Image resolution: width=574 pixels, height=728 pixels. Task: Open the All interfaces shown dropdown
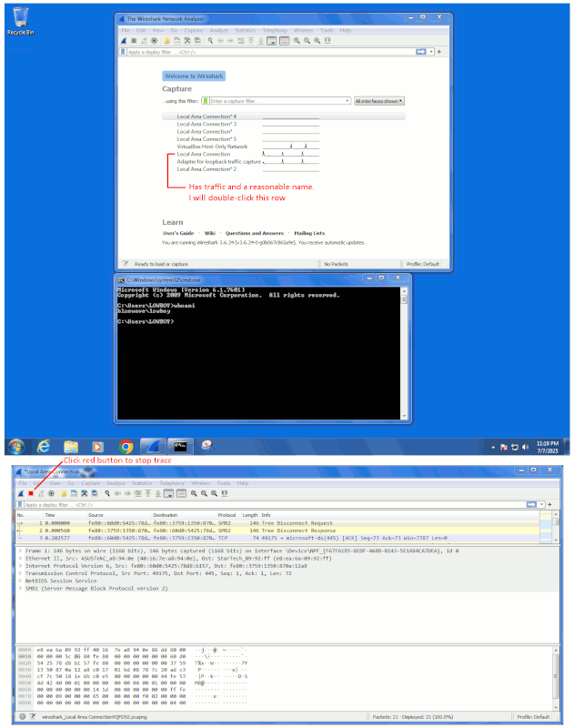pyautogui.click(x=379, y=101)
